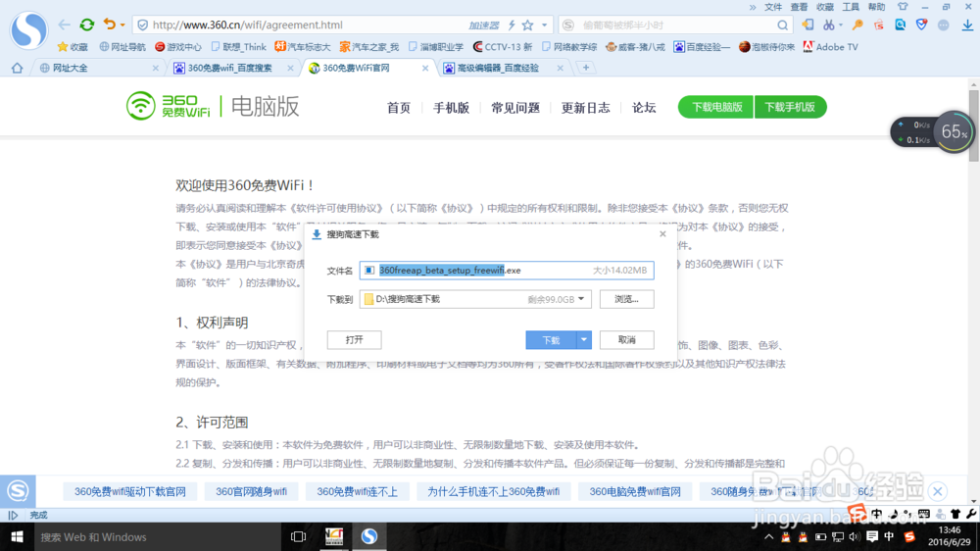Click the 更新日志 navigation link

tap(586, 108)
